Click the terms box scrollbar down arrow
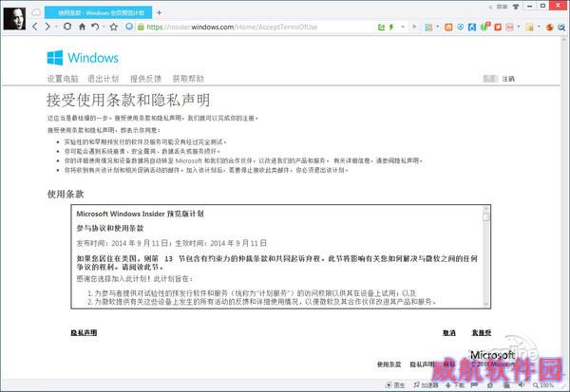This screenshot has height=392, width=570. point(486,305)
